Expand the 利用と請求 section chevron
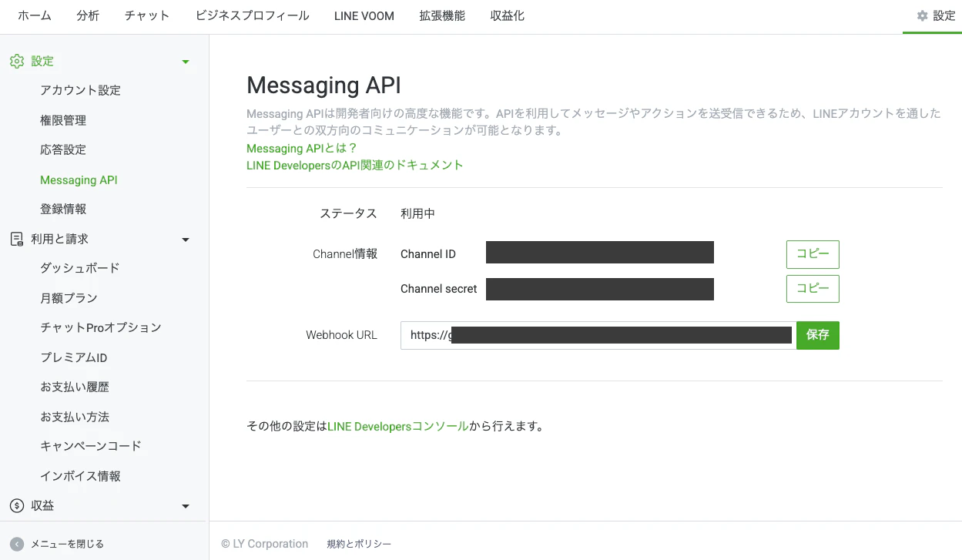962x560 pixels. [185, 239]
